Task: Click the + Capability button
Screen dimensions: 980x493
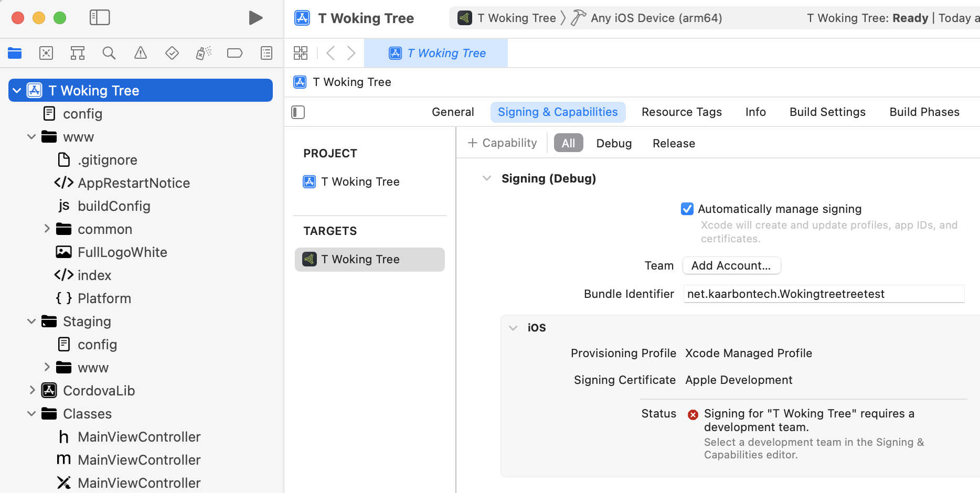Action: pyautogui.click(x=502, y=143)
